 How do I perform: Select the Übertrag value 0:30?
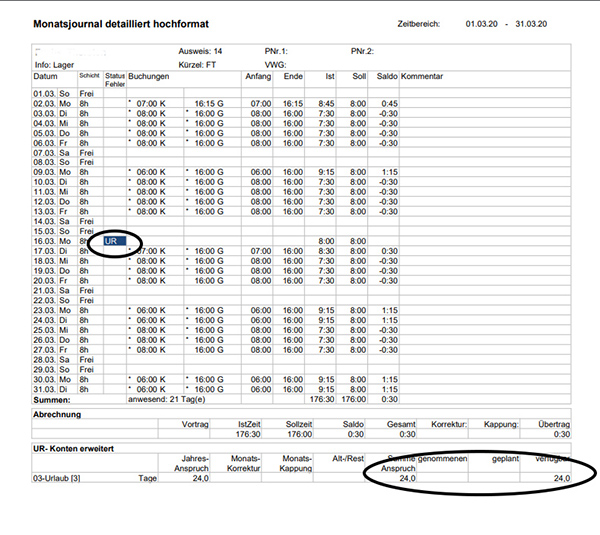562,434
